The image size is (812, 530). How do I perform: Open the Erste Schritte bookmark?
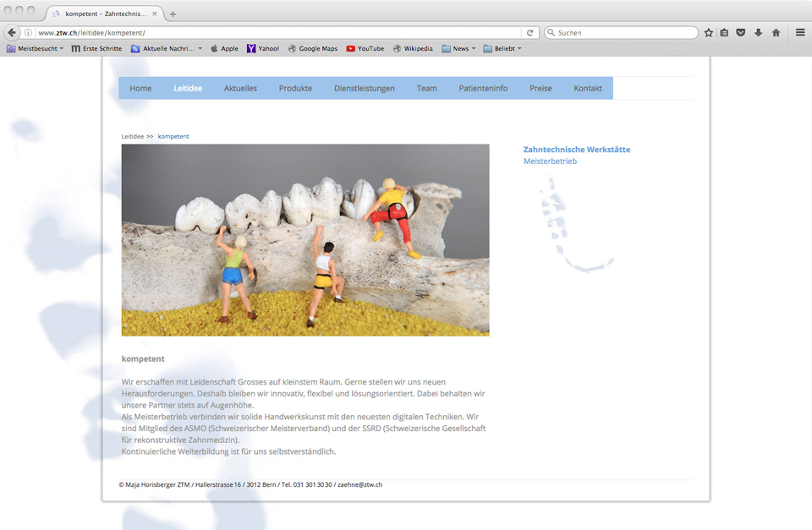pos(96,49)
